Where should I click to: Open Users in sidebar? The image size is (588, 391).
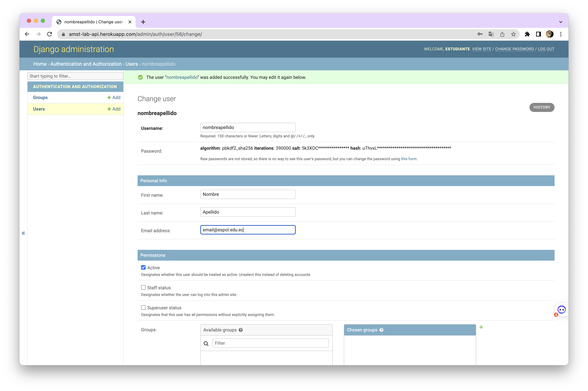tap(39, 109)
